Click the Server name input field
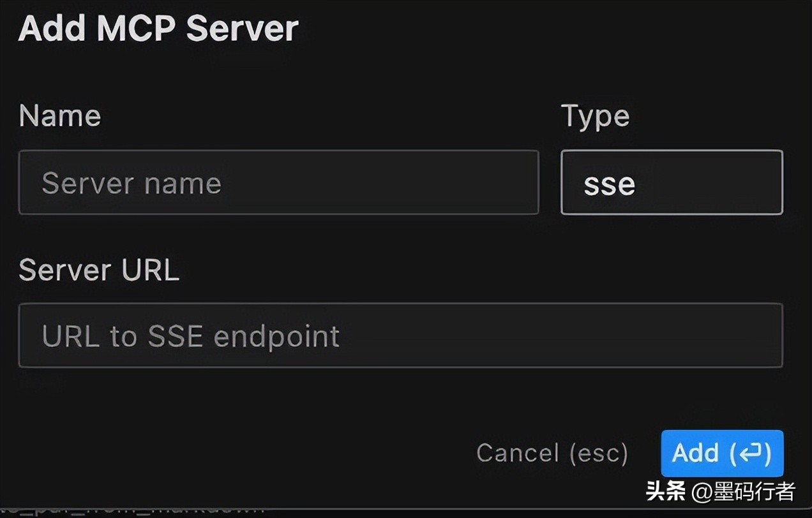Image resolution: width=812 pixels, height=518 pixels. (278, 182)
